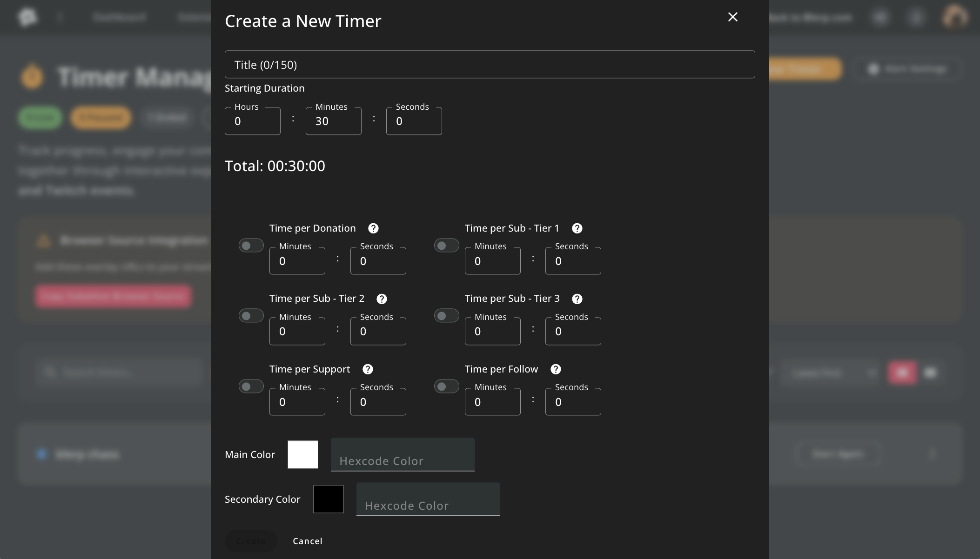Image resolution: width=980 pixels, height=559 pixels.
Task: Click the Starting Duration Hours field
Action: click(252, 121)
